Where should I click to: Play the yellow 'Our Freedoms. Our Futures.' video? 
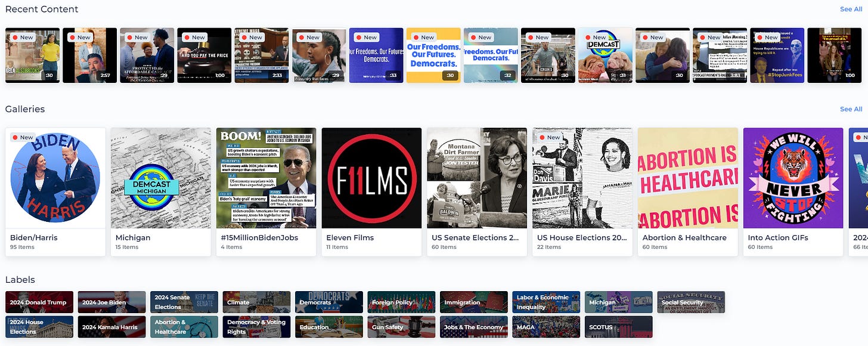pyautogui.click(x=433, y=55)
